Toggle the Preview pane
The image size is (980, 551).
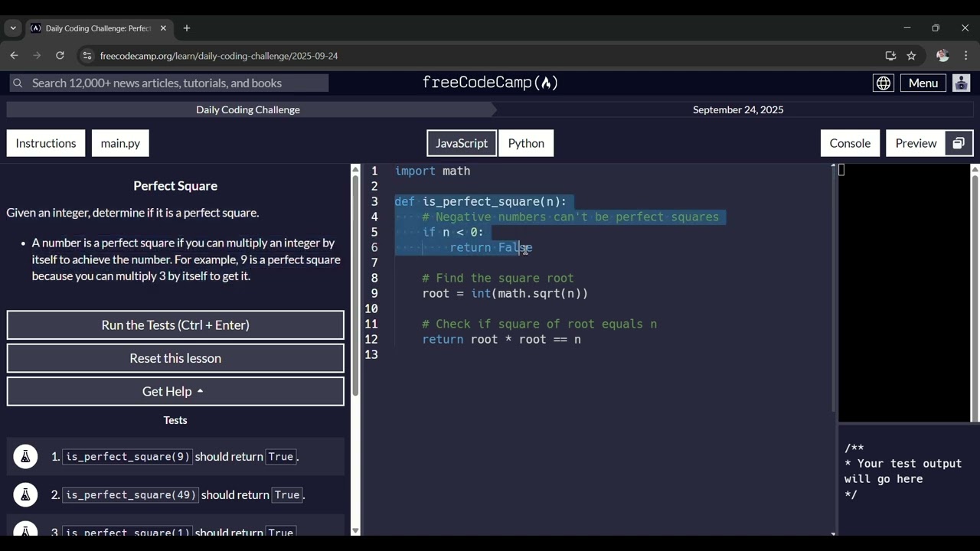coord(916,143)
